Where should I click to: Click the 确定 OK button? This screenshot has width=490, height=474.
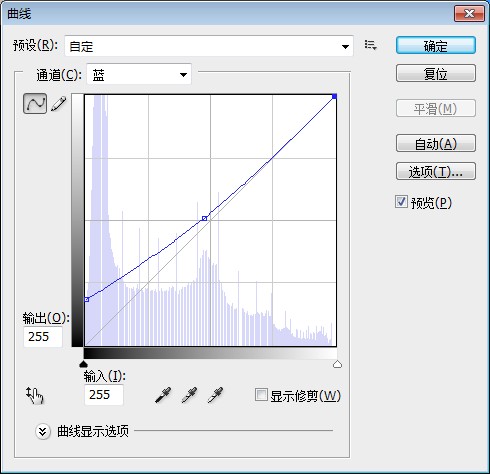pos(436,45)
